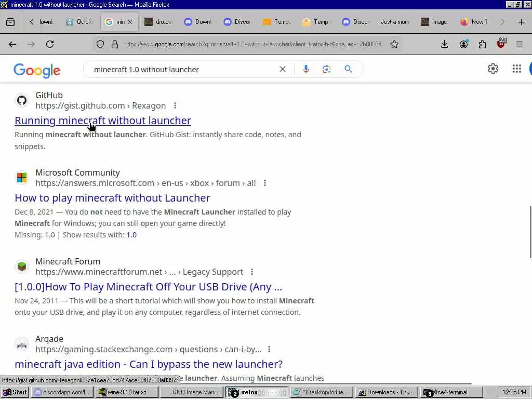This screenshot has width=532, height=399.
Task: Switch to the image tab
Action: (x=435, y=22)
